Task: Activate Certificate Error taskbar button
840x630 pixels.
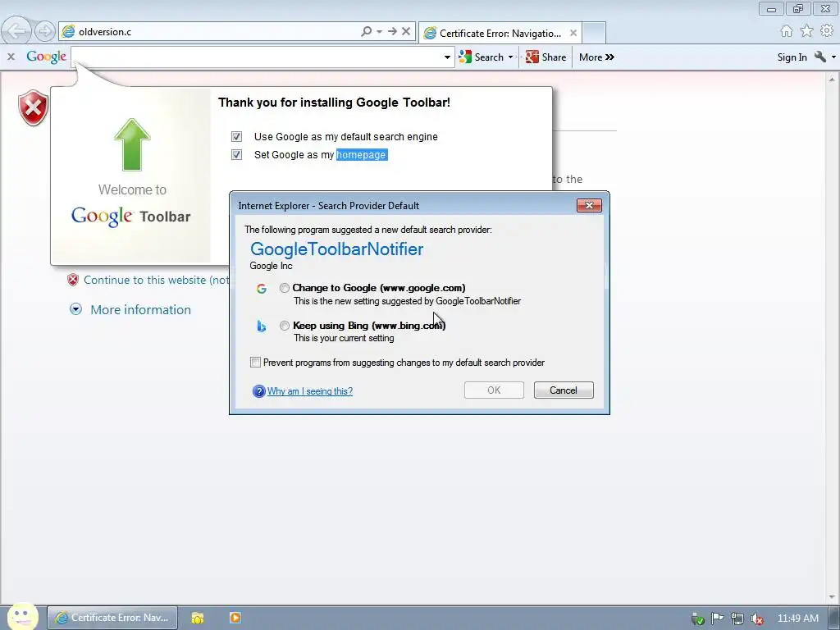Action: pos(112,618)
